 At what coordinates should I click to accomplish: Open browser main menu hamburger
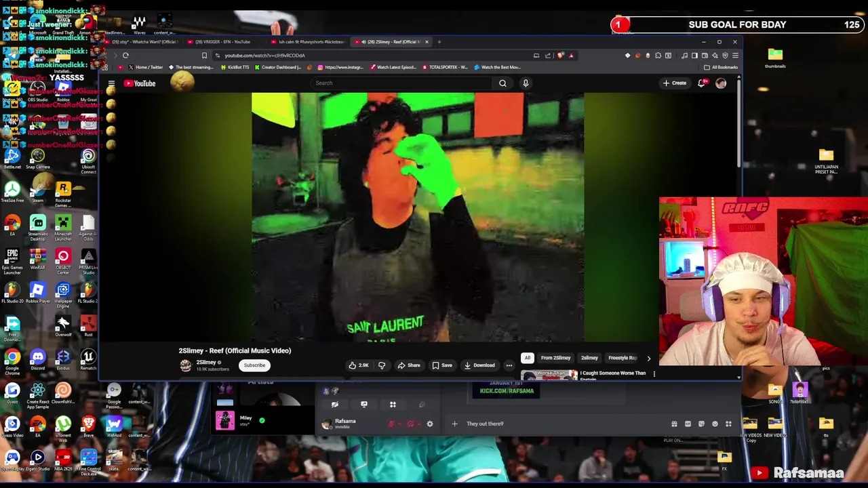click(x=735, y=56)
